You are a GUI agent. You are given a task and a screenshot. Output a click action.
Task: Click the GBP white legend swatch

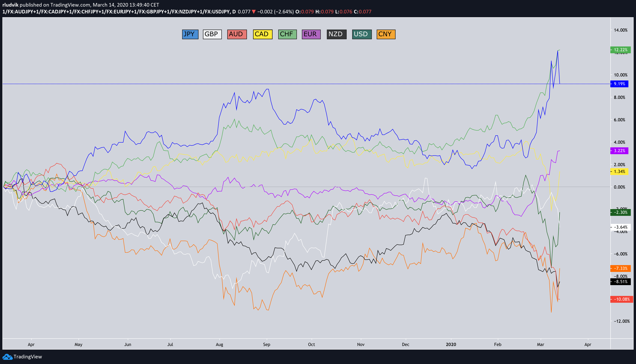[x=212, y=34]
